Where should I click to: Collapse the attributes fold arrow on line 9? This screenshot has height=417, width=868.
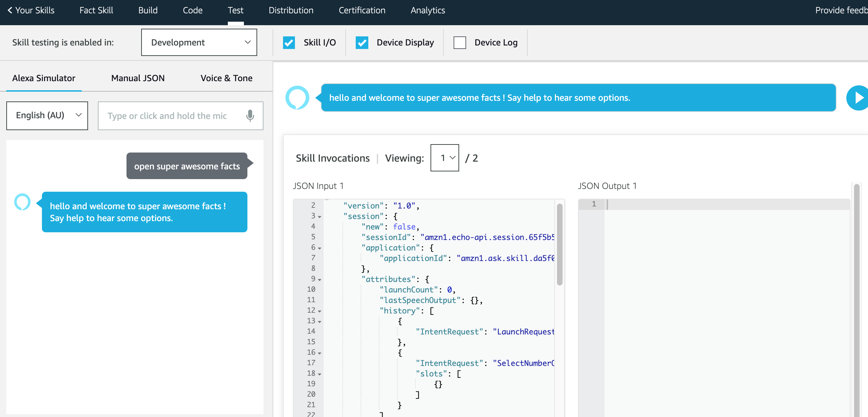[319, 280]
